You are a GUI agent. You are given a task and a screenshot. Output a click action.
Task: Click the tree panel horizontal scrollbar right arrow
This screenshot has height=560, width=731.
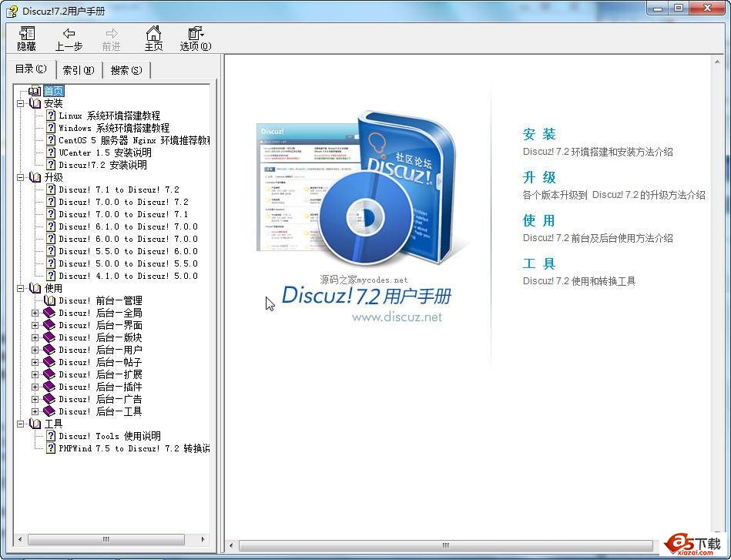pyautogui.click(x=203, y=540)
